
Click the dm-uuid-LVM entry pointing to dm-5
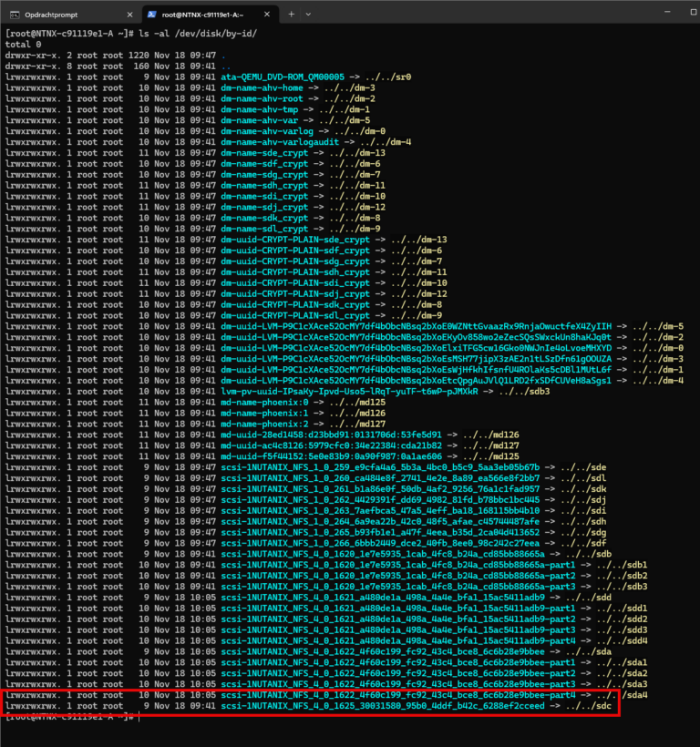[x=416, y=326]
